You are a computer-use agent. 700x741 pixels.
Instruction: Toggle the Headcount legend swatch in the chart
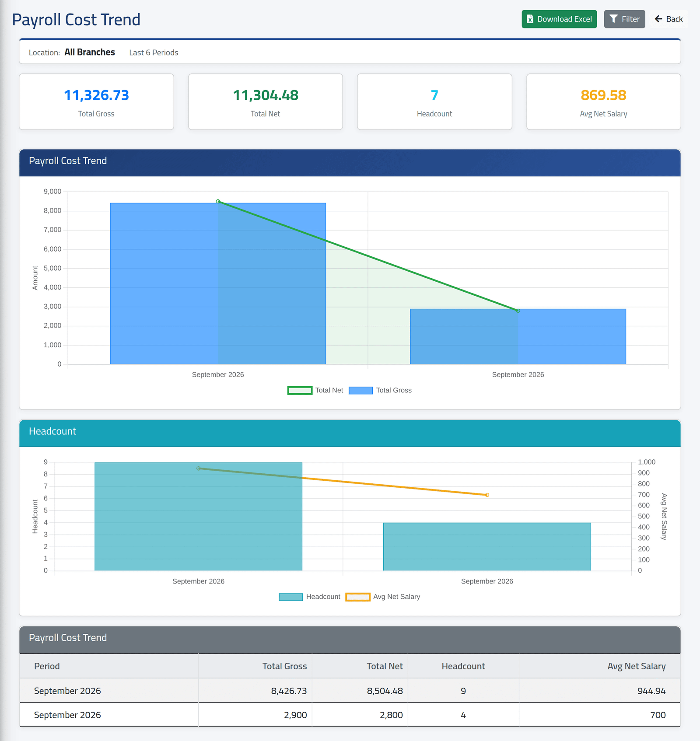pos(290,597)
